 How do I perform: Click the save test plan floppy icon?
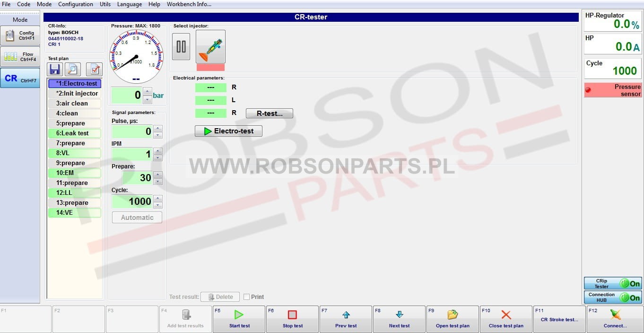[x=54, y=70]
